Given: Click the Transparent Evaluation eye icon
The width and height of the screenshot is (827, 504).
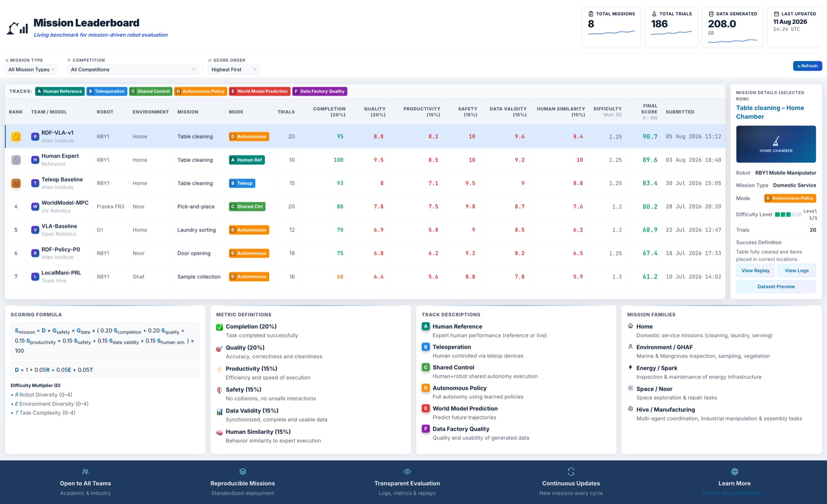Looking at the screenshot, I should [407, 471].
